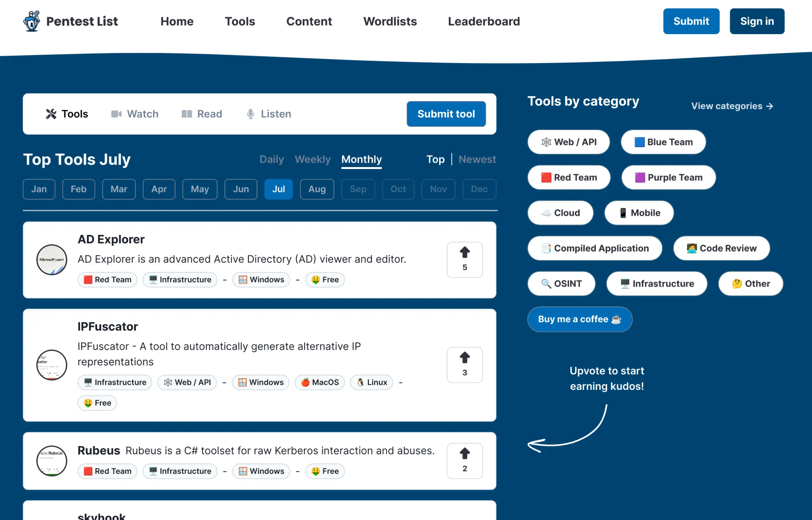The width and height of the screenshot is (812, 520).
Task: Filter by Blue Team category
Action: [663, 142]
